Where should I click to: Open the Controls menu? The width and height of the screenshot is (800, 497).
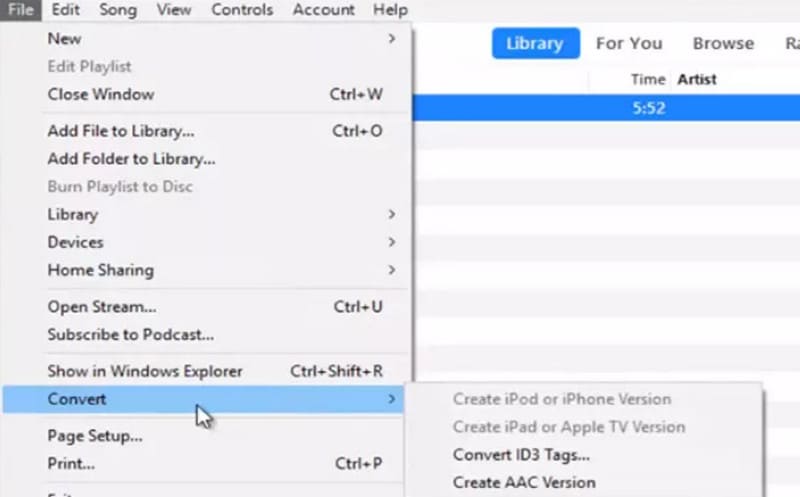[242, 10]
